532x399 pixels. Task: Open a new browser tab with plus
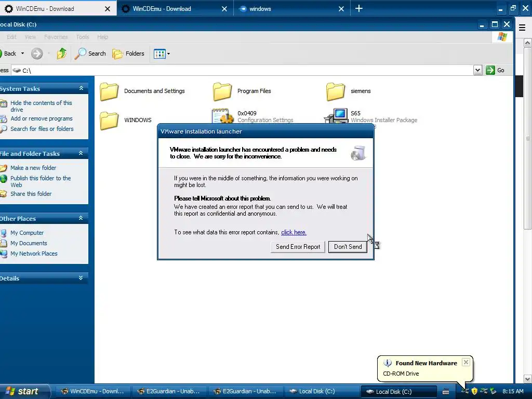[359, 8]
